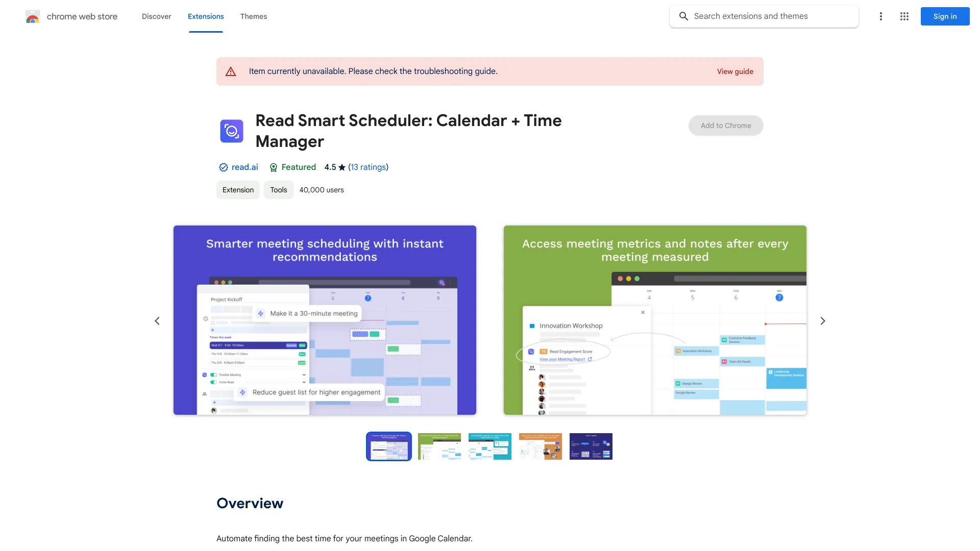This screenshot has width=980, height=551.
Task: Click the Chrome Web Store rainbow logo
Action: pyautogui.click(x=32, y=16)
